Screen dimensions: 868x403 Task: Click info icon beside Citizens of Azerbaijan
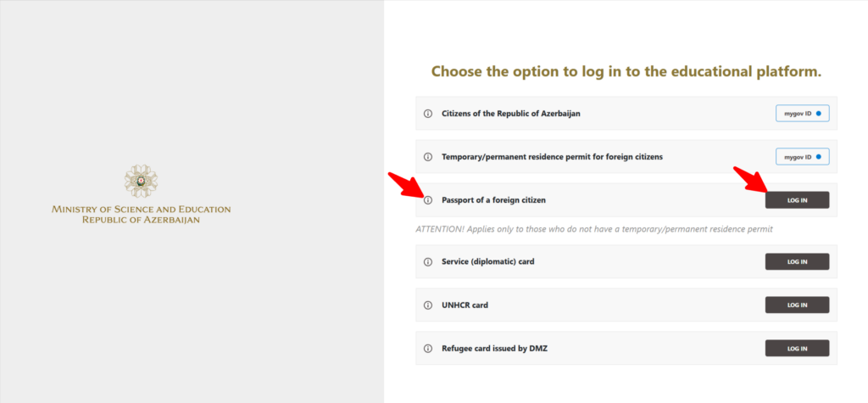coord(428,113)
